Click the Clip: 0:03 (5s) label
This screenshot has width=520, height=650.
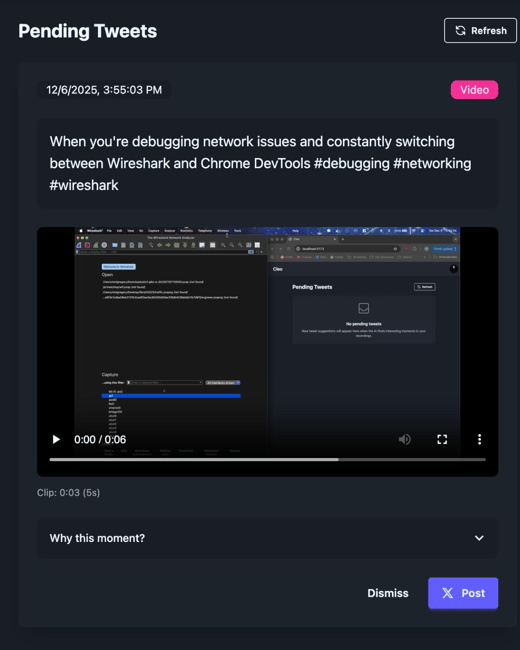point(68,492)
